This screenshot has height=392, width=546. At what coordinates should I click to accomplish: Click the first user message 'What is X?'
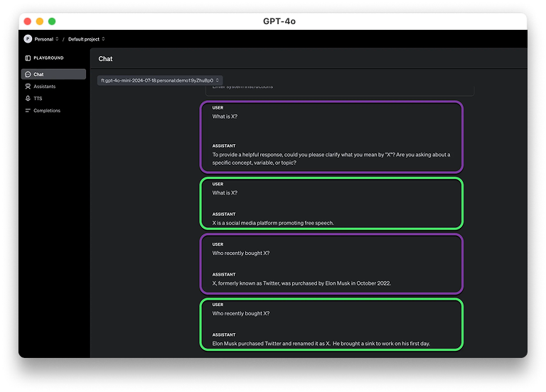[225, 116]
